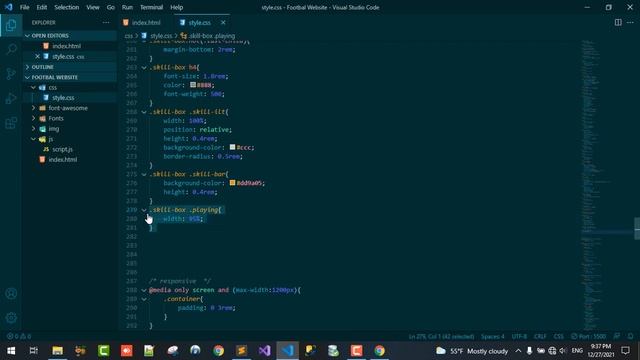Screen dimensions: 640x360
Task: Open the Search view in activity bar
Action: [x=11, y=49]
